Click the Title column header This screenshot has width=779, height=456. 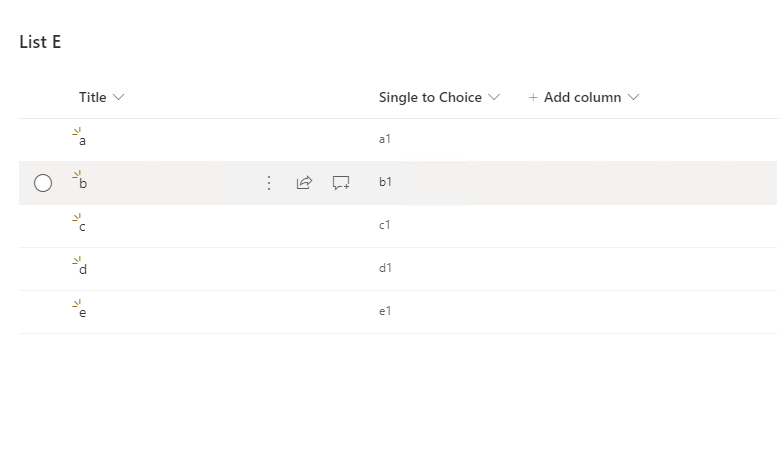[92, 97]
